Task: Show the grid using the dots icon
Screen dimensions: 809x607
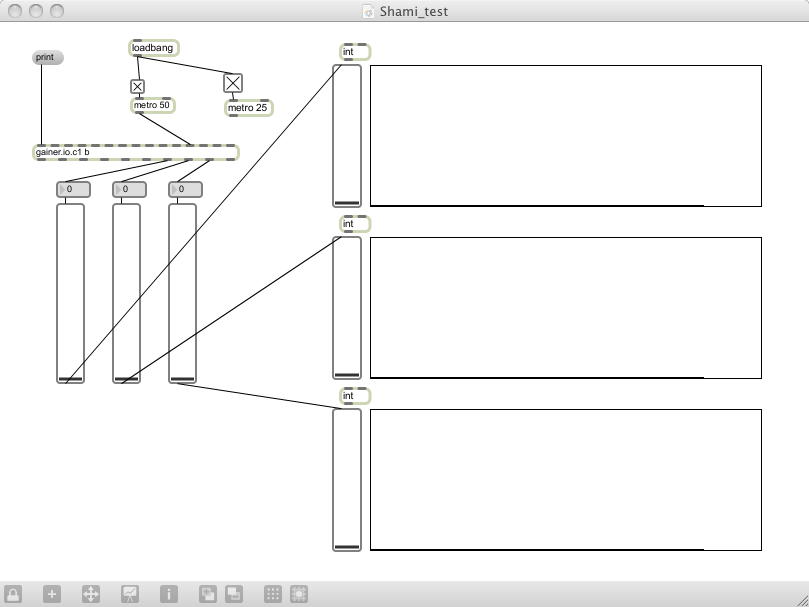Action: [x=273, y=594]
